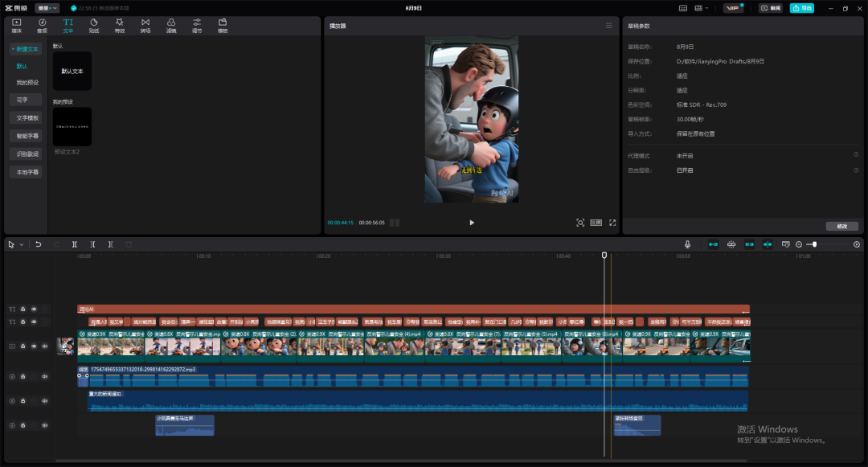Screen dimensions: 868x467
Task: Toggle clip linkage
Action: click(x=750, y=244)
